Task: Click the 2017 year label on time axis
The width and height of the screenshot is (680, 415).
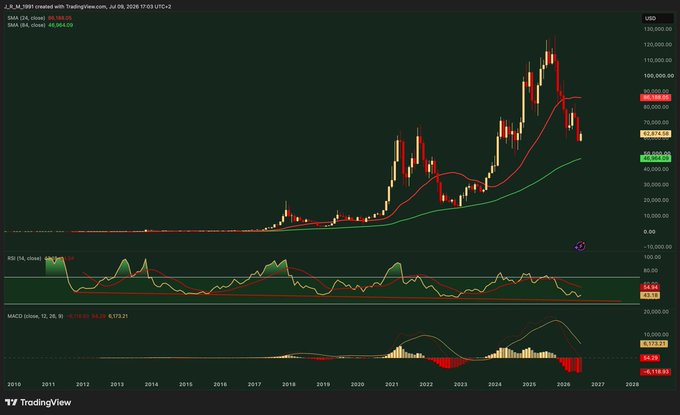Action: 255,384
